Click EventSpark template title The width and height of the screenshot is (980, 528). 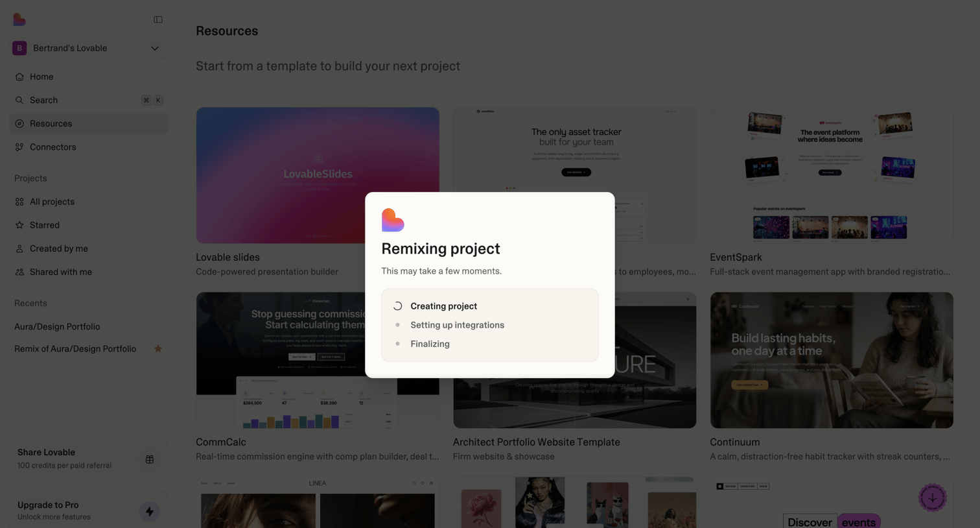736,258
